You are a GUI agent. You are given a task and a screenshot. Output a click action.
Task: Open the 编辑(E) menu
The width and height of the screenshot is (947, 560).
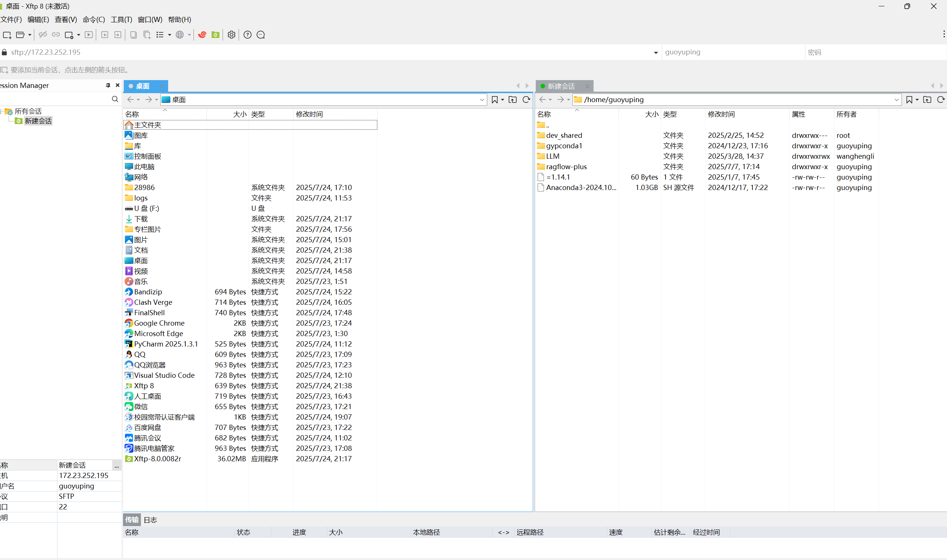click(38, 19)
